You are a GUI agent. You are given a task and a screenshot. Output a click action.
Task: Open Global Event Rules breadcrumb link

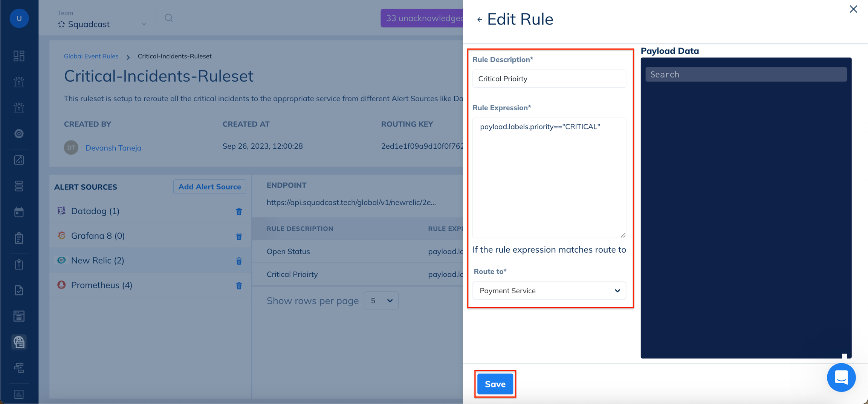coord(91,56)
